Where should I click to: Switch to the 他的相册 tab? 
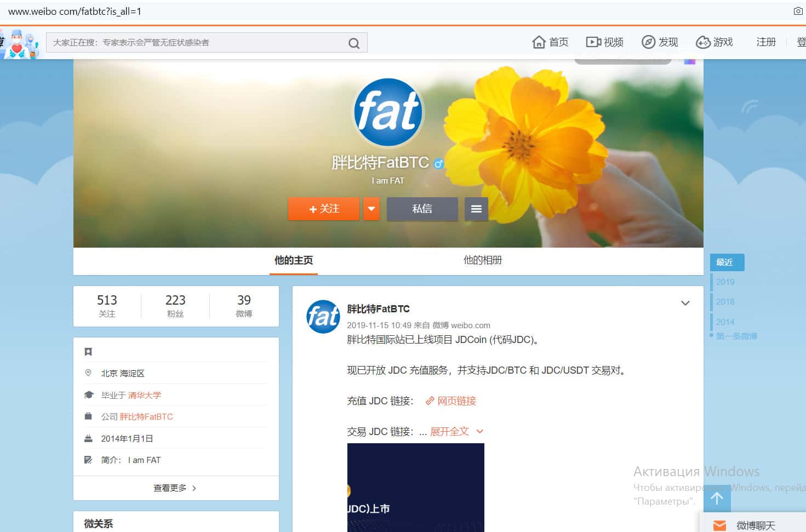coord(483,260)
